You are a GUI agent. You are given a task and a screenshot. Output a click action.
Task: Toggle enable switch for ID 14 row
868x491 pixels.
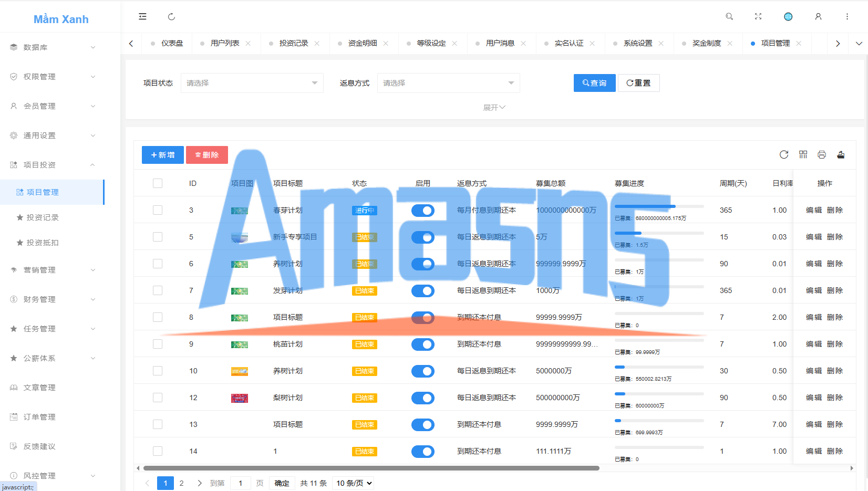423,452
